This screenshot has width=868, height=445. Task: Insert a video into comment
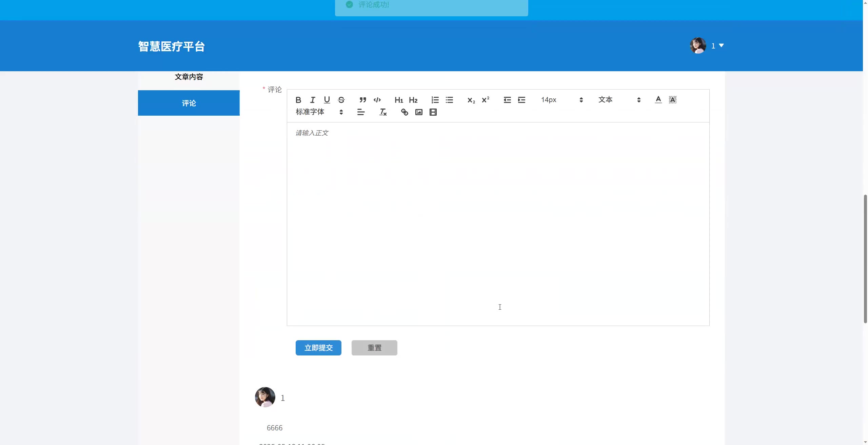[x=433, y=112]
